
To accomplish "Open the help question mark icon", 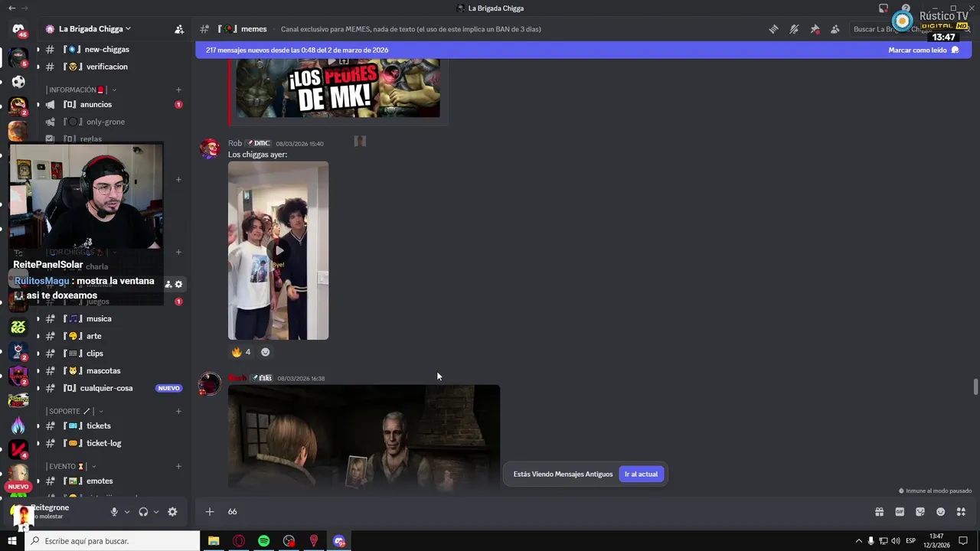I will pyautogui.click(x=905, y=8).
